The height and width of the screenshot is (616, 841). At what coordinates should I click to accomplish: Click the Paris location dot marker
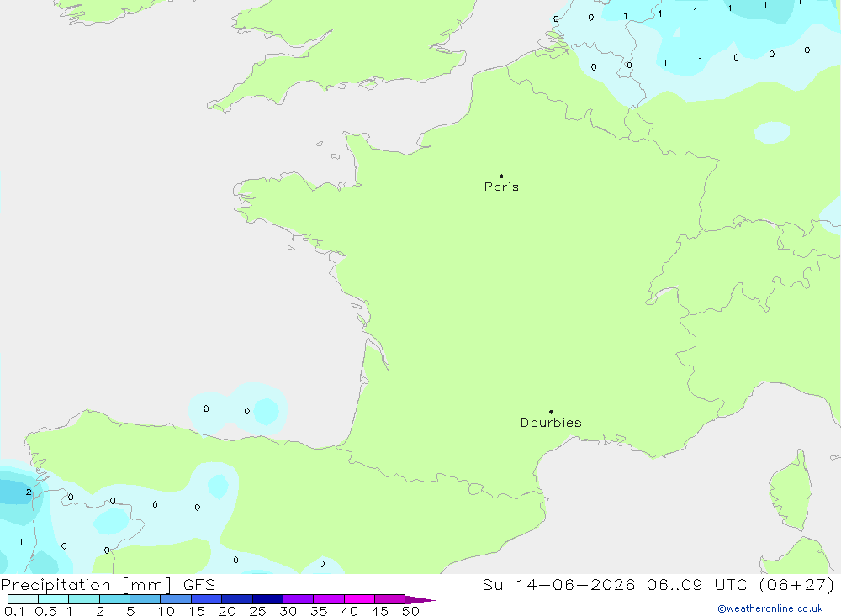(501, 176)
